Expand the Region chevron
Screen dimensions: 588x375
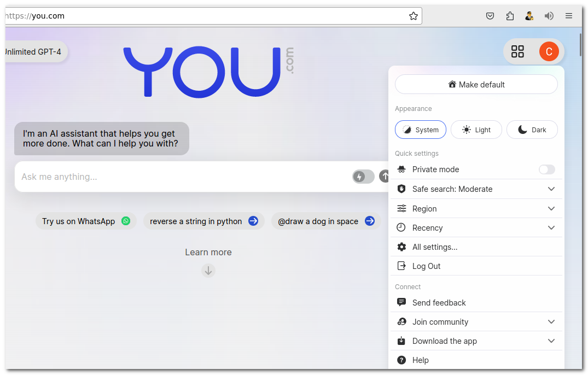pos(551,208)
